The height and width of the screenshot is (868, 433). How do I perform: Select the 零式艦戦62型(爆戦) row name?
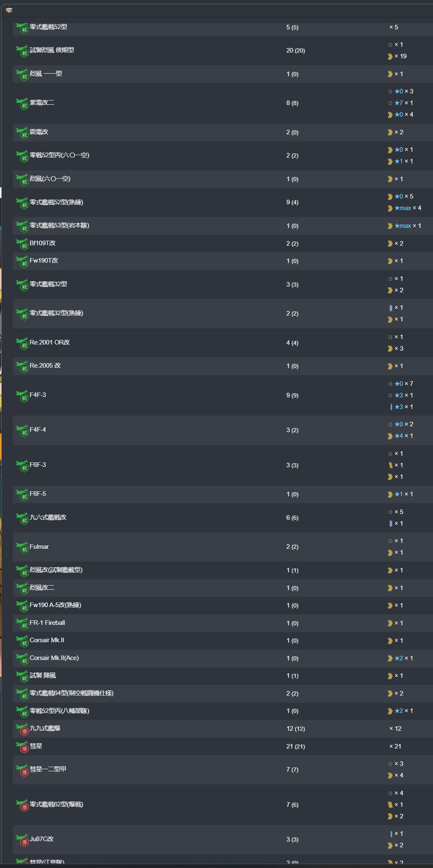coord(56,804)
